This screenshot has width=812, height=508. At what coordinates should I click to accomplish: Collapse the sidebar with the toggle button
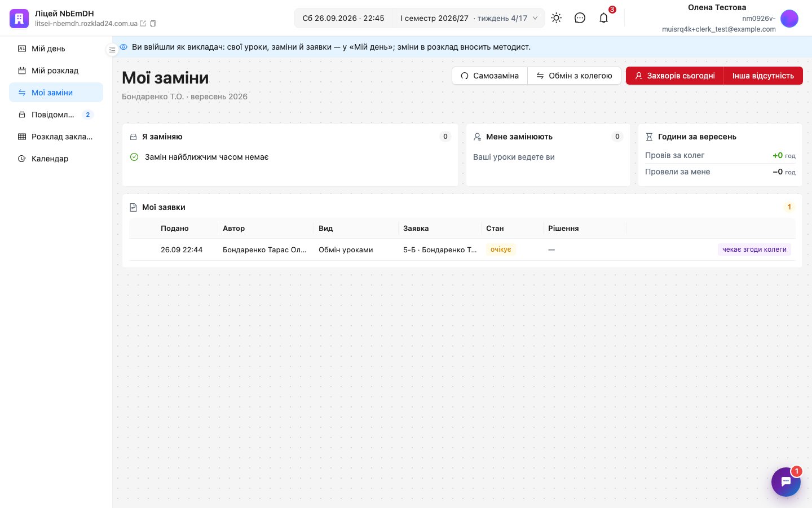pos(112,50)
